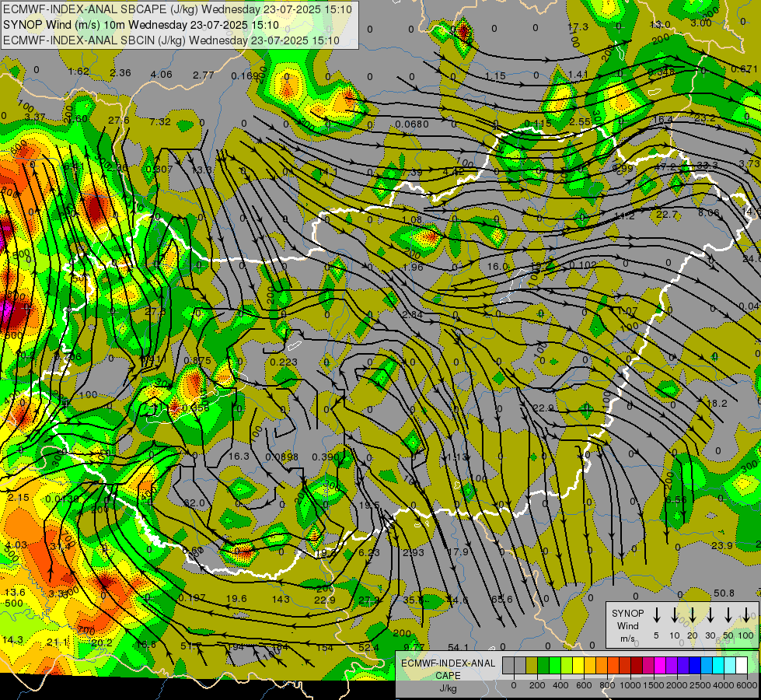Click the 8.06 value on the map
The height and width of the screenshot is (700, 761).
709,213
